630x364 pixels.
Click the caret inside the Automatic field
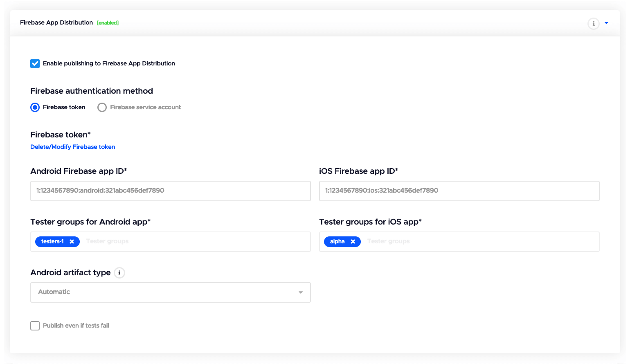pyautogui.click(x=301, y=292)
